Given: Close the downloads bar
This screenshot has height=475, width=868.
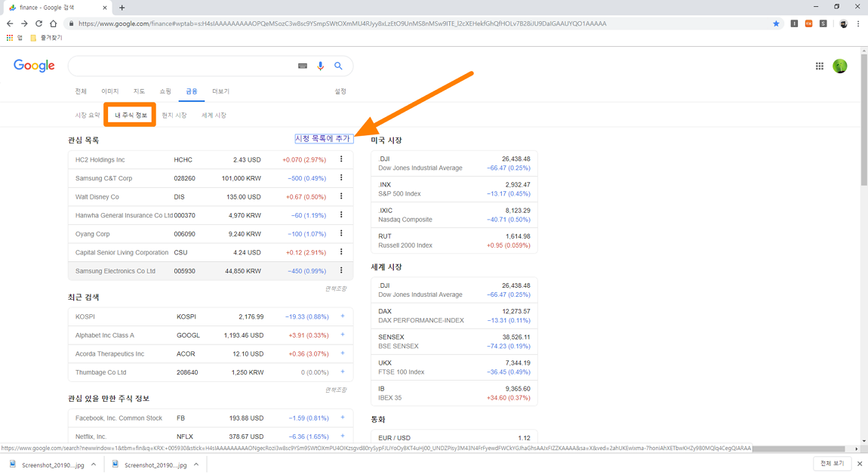Looking at the screenshot, I should [x=860, y=464].
